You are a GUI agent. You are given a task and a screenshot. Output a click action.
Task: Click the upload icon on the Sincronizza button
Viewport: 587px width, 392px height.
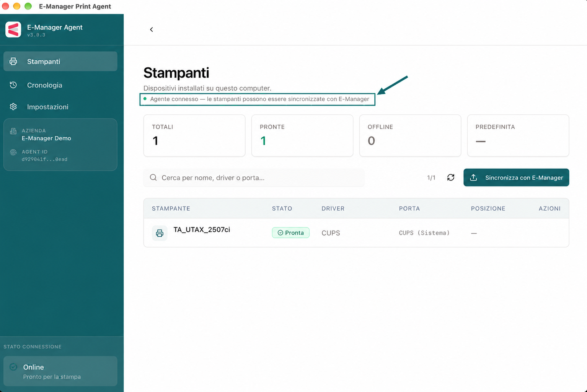pos(473,177)
